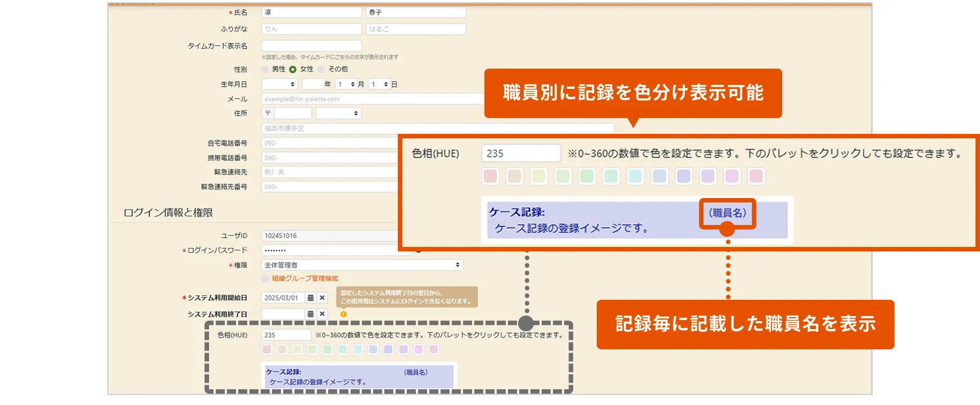Click the small 色相(HUE) field in the dashed section
Viewport: 980px width, 405px height.
coord(286,335)
